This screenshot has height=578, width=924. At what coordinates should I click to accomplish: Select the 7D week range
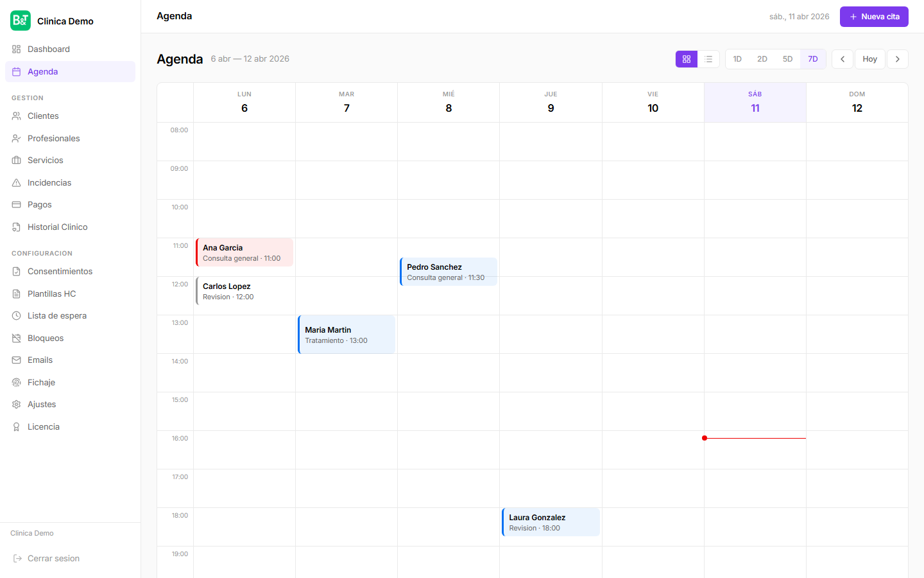[813, 59]
